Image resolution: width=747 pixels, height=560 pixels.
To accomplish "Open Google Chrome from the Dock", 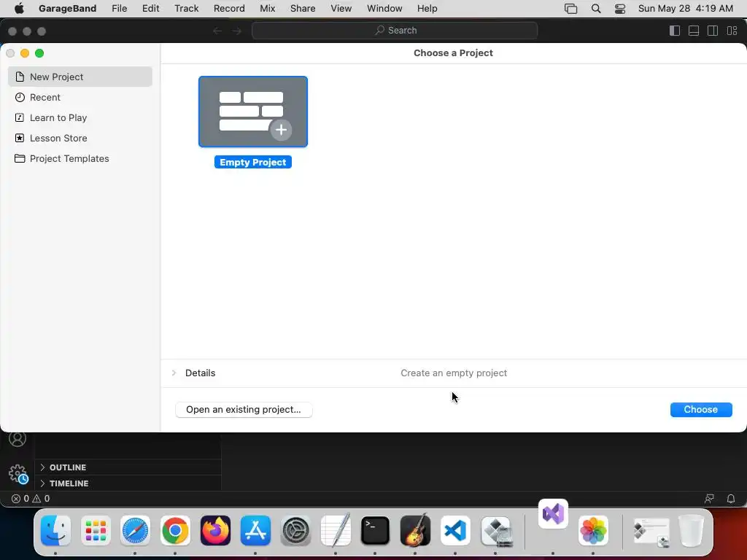I will pos(175,531).
